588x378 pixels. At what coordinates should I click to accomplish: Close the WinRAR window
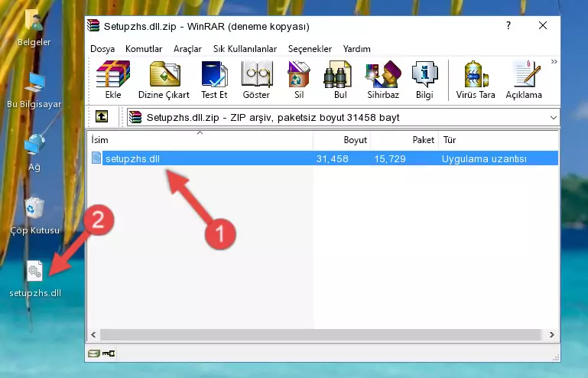coord(543,25)
